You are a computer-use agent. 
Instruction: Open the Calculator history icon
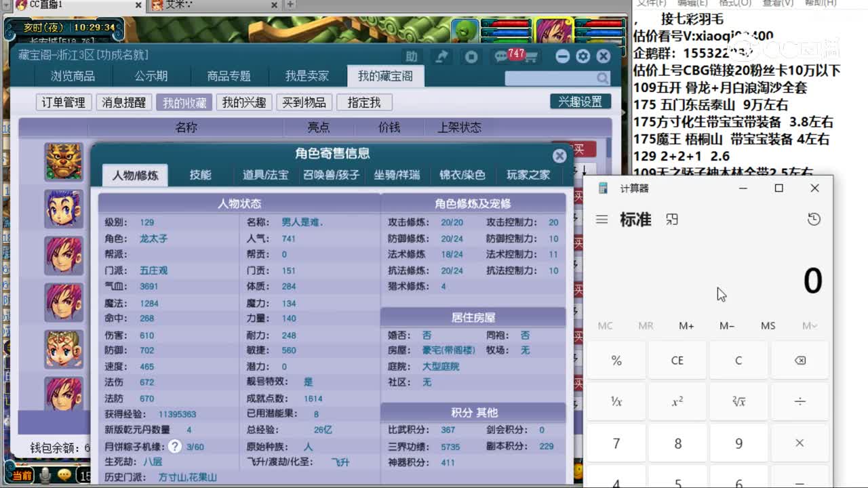815,219
